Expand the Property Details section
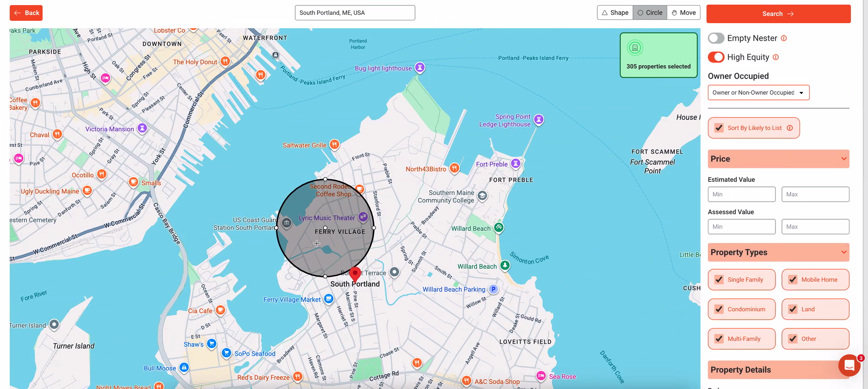868x389 pixels. coord(779,370)
